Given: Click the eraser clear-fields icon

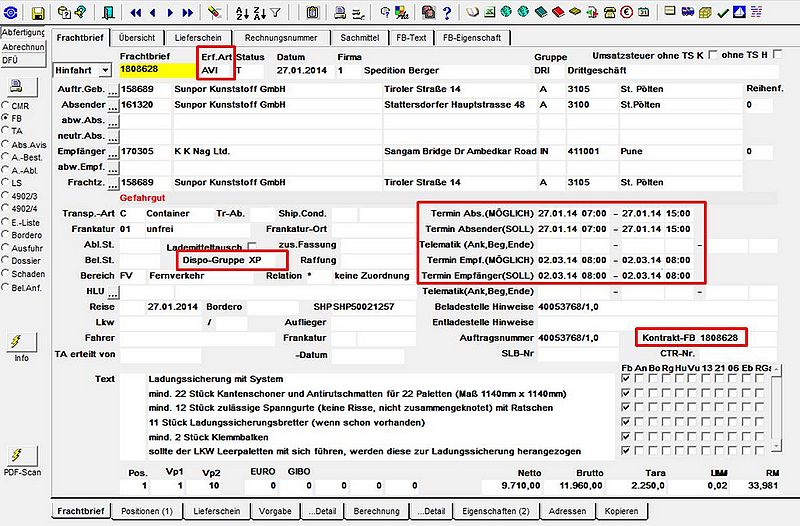Looking at the screenshot, I should (x=215, y=12).
